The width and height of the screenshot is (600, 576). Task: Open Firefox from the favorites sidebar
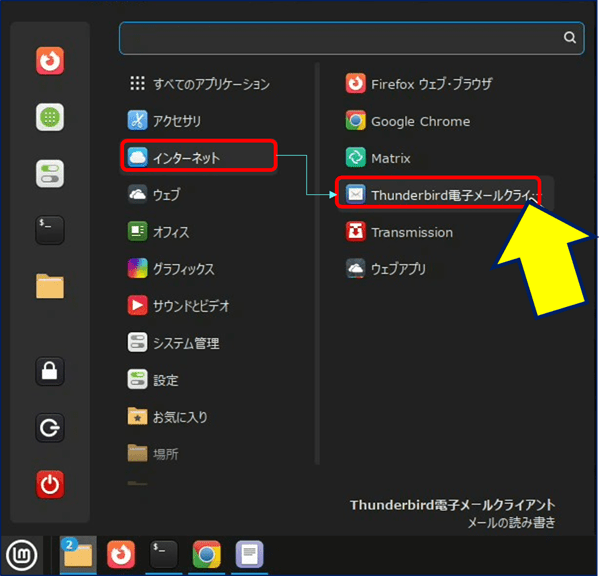click(x=50, y=60)
